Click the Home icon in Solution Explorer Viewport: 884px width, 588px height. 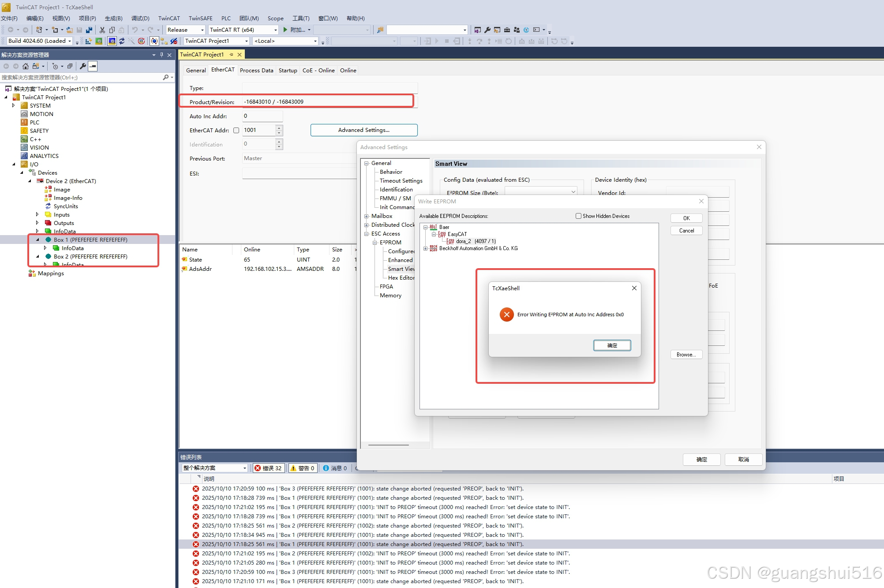[x=25, y=66]
